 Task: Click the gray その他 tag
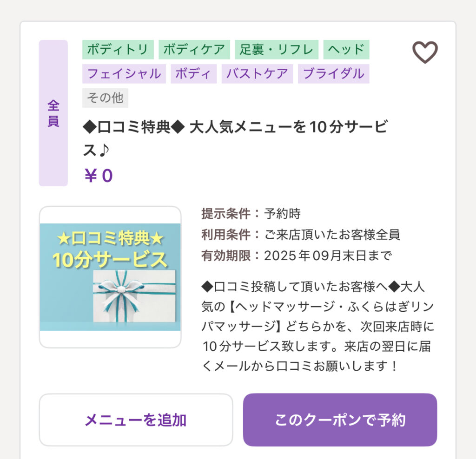(x=105, y=98)
